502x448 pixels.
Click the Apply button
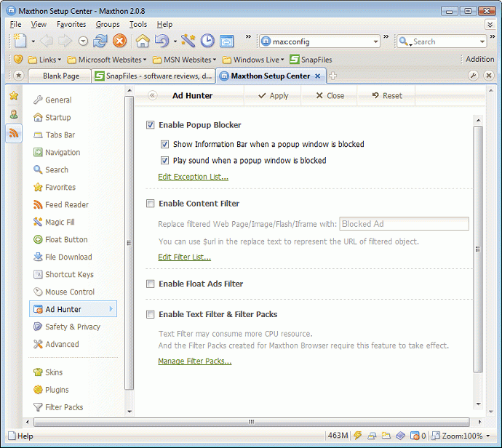point(274,95)
